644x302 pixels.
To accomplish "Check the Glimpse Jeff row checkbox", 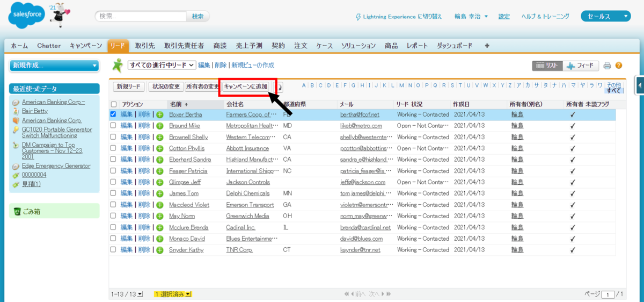I will (114, 182).
